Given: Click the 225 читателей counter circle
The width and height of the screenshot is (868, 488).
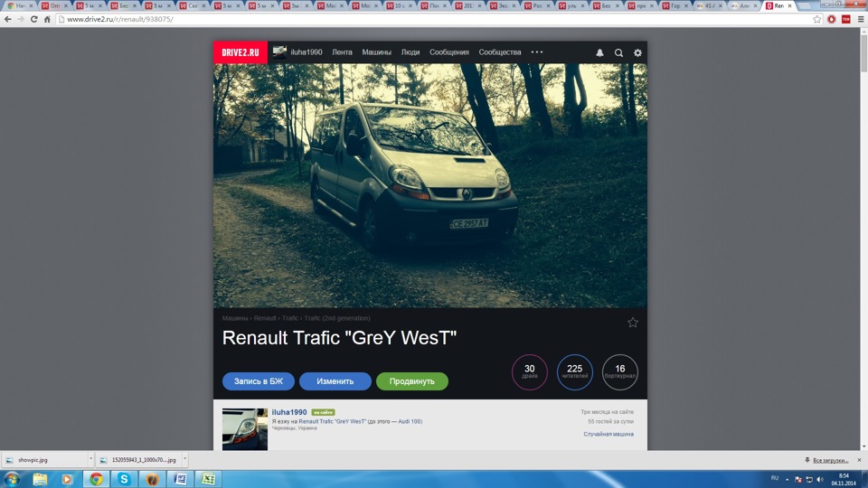Looking at the screenshot, I should point(575,371).
